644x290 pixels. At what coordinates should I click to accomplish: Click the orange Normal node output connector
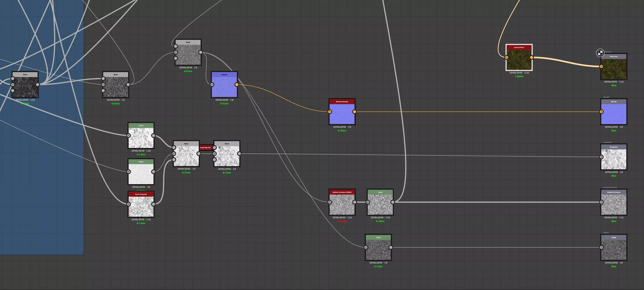pos(237,85)
